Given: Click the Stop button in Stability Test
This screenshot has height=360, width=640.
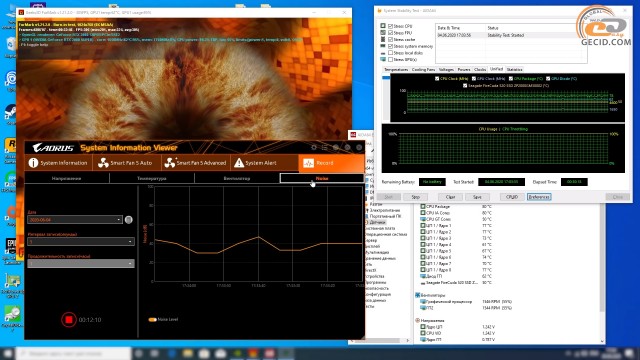Looking at the screenshot, I should (416, 197).
